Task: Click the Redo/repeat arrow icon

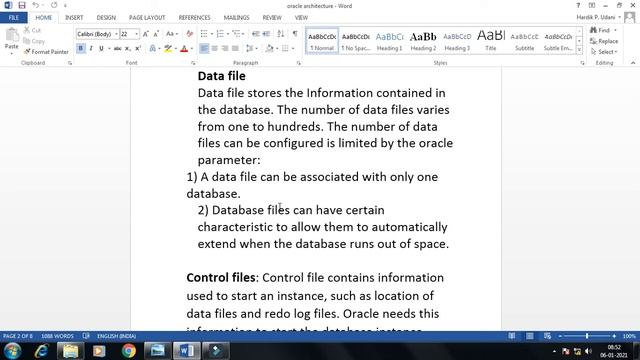Action: pyautogui.click(x=54, y=5)
